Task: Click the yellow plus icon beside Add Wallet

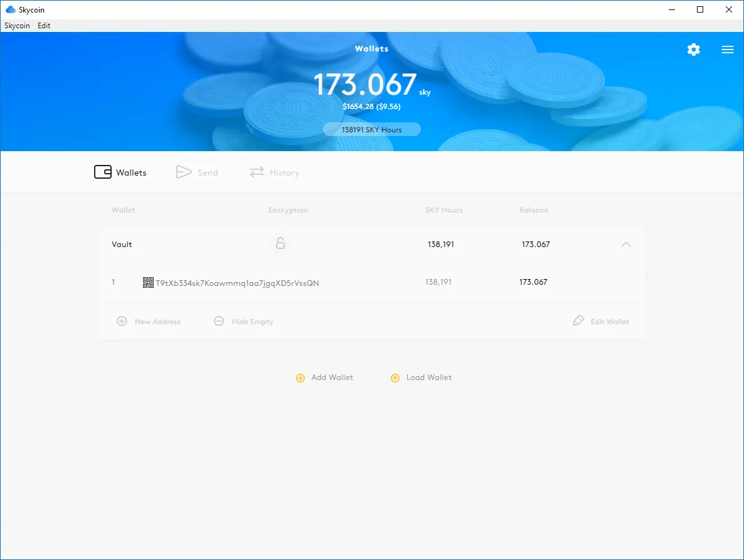Action: tap(300, 378)
